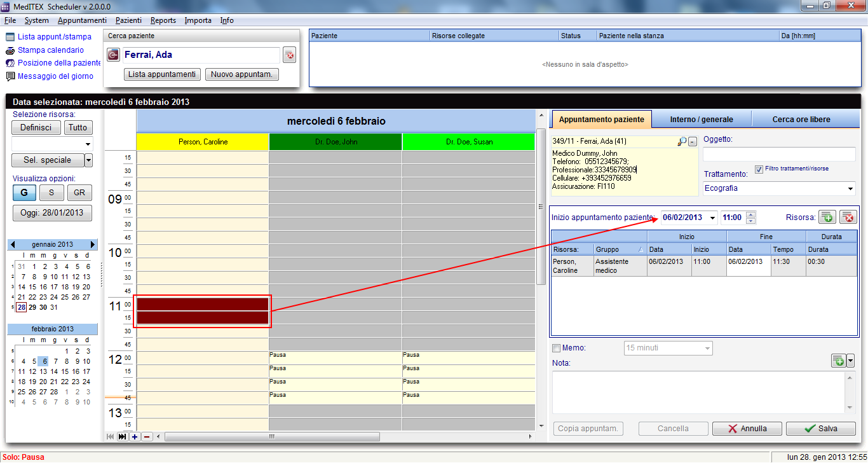Open the File menu
The image size is (868, 463).
click(10, 20)
